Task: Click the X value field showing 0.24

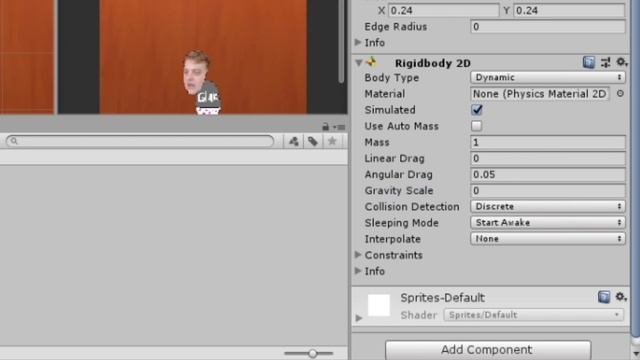Action: click(443, 10)
